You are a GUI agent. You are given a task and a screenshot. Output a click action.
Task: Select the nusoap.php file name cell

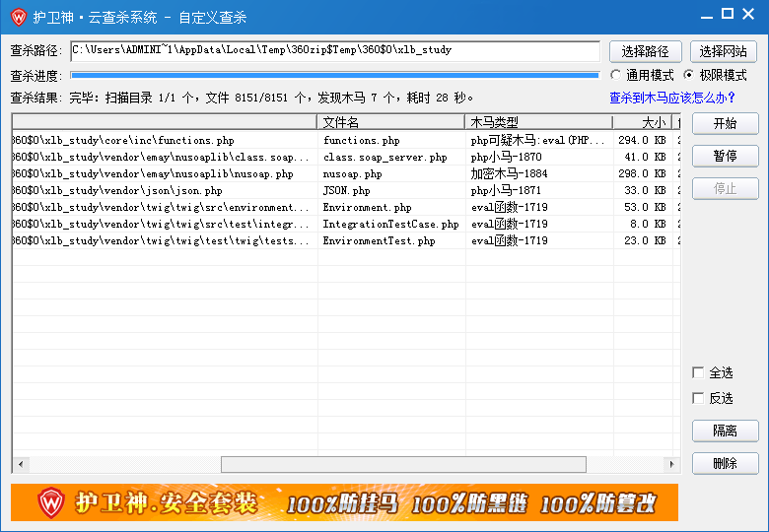(x=391, y=174)
